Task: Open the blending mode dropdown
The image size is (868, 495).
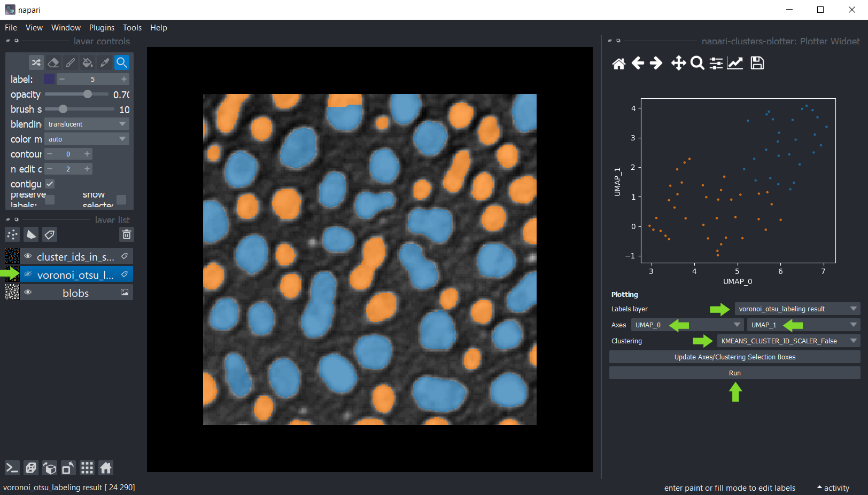Action: 87,124
